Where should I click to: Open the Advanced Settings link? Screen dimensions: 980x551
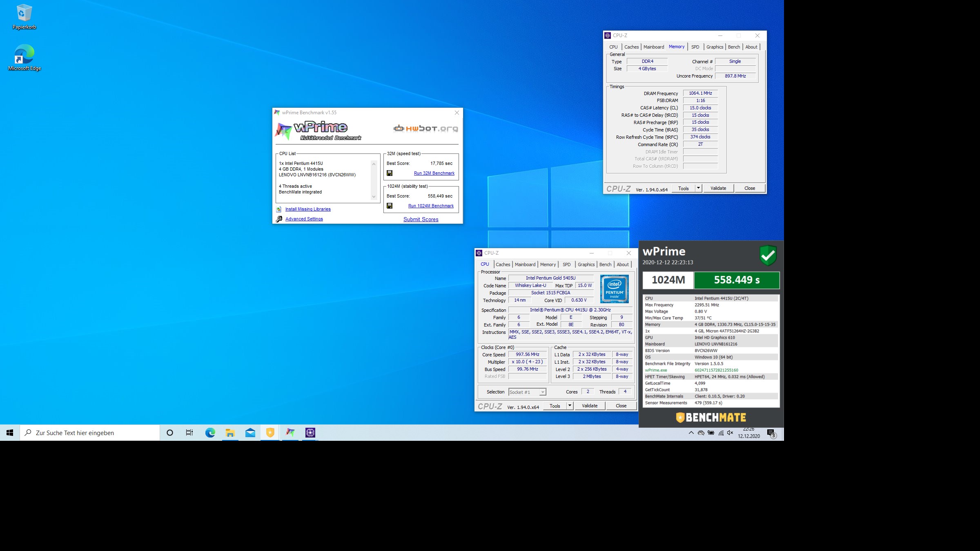coord(304,219)
